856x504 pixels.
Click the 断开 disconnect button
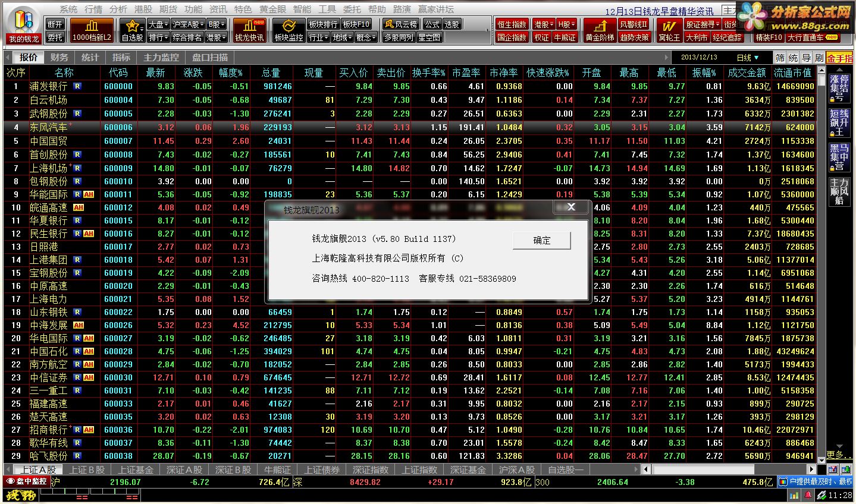[55, 24]
